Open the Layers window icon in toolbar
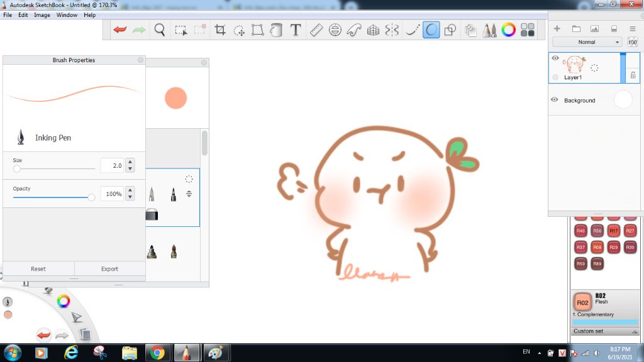Screen dimensions: 644x362 coord(470,30)
